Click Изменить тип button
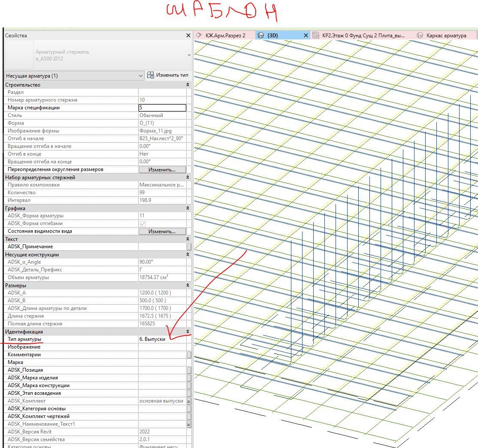Viewport: 478px width, 448px height. 168,75
